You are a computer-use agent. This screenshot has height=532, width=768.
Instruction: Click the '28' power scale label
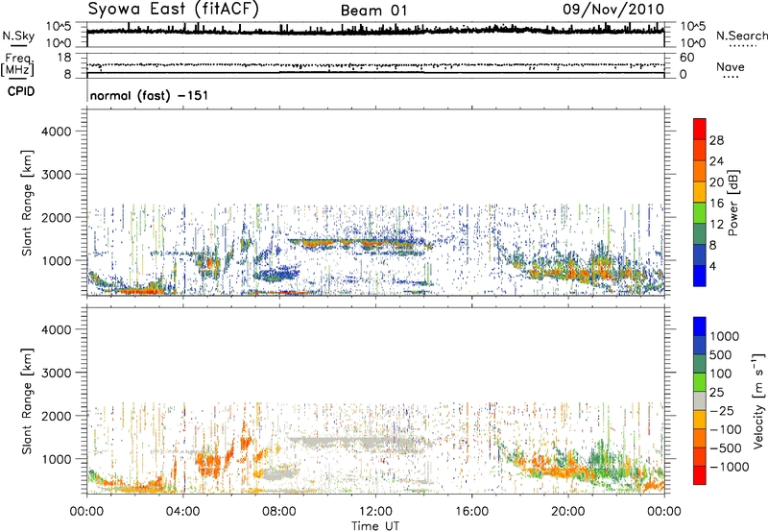[x=716, y=140]
